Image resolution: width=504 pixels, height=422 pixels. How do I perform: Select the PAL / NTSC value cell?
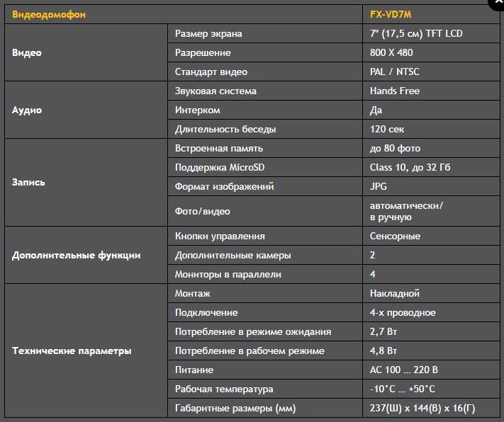coord(431,72)
